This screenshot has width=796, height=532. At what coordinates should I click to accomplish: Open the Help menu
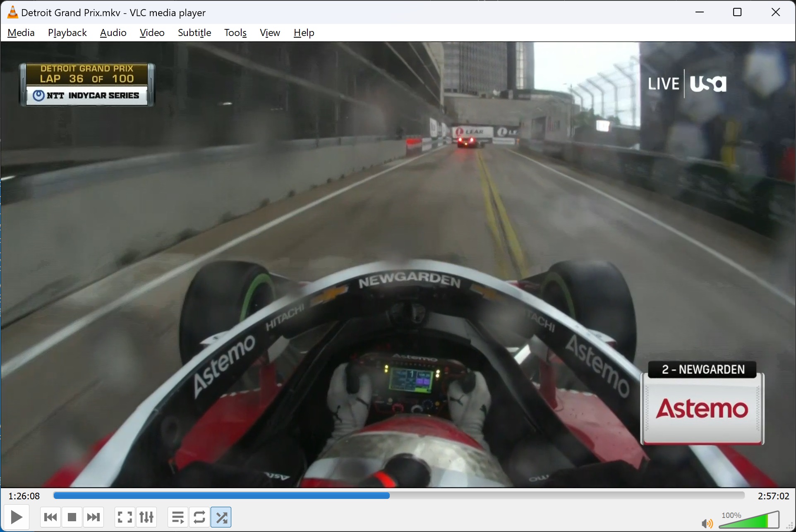304,33
